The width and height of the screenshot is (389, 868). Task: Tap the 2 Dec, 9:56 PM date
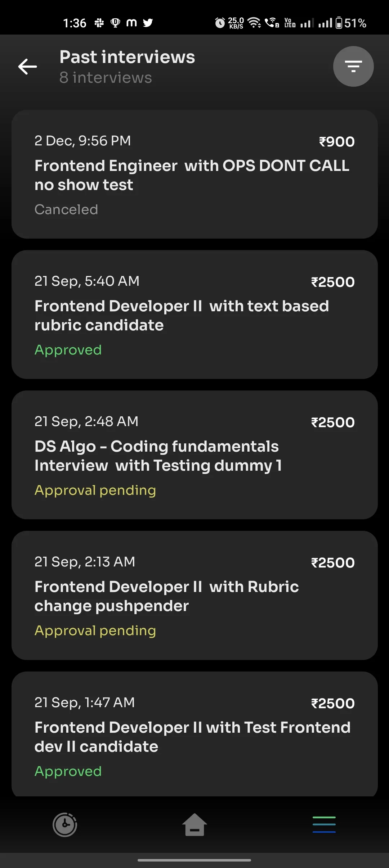click(x=83, y=141)
